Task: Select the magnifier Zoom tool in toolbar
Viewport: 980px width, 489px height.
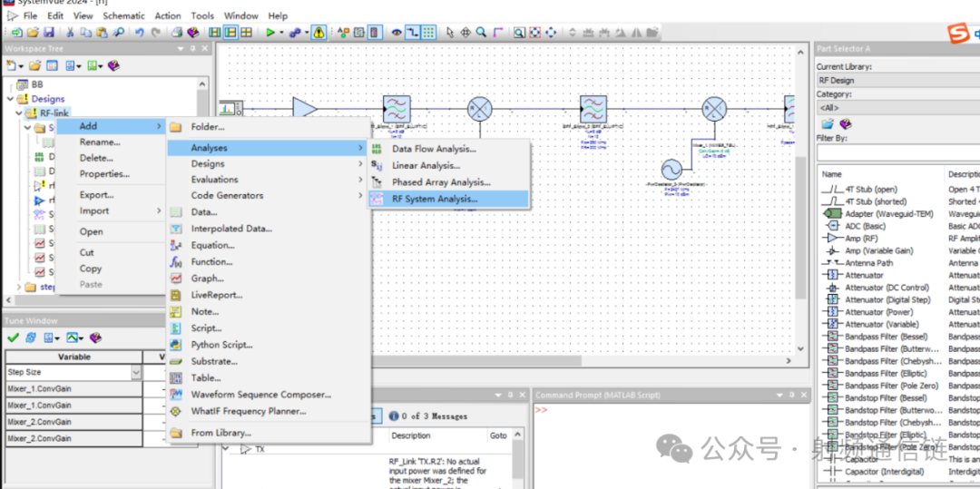Action: point(481,33)
